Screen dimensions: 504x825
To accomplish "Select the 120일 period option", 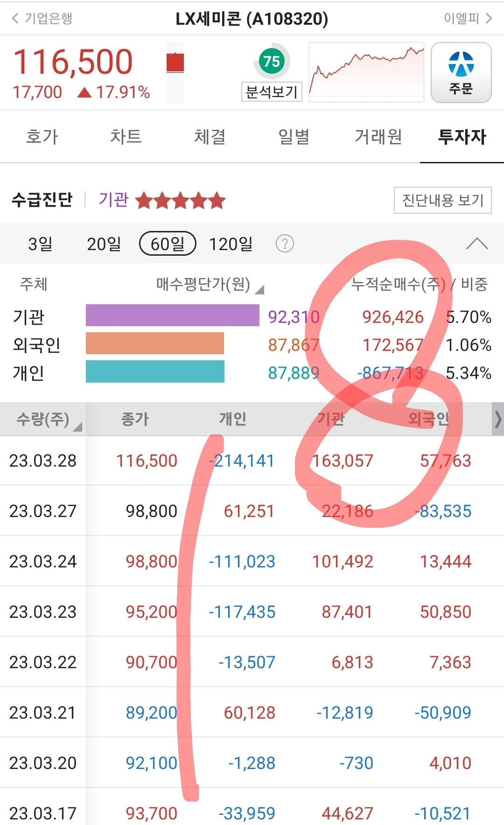I will (231, 244).
